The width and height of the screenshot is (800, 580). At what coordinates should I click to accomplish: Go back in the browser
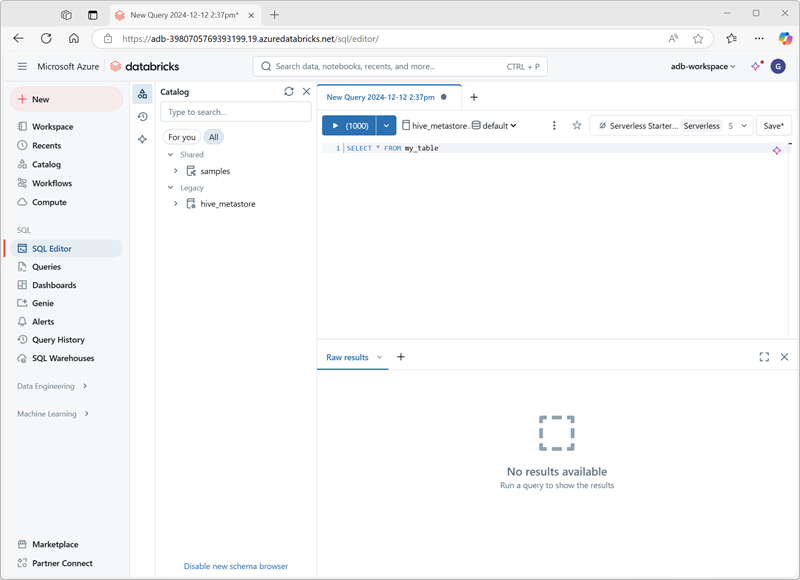coord(19,38)
